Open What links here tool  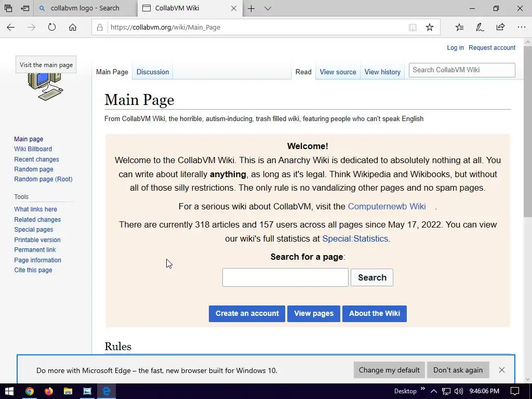coord(36,209)
